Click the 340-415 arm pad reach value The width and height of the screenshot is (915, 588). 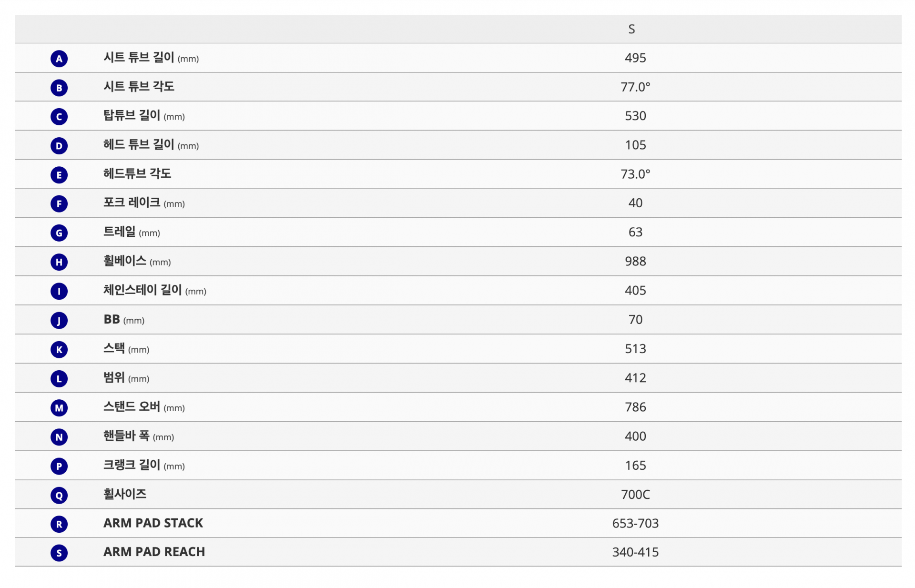pos(635,552)
